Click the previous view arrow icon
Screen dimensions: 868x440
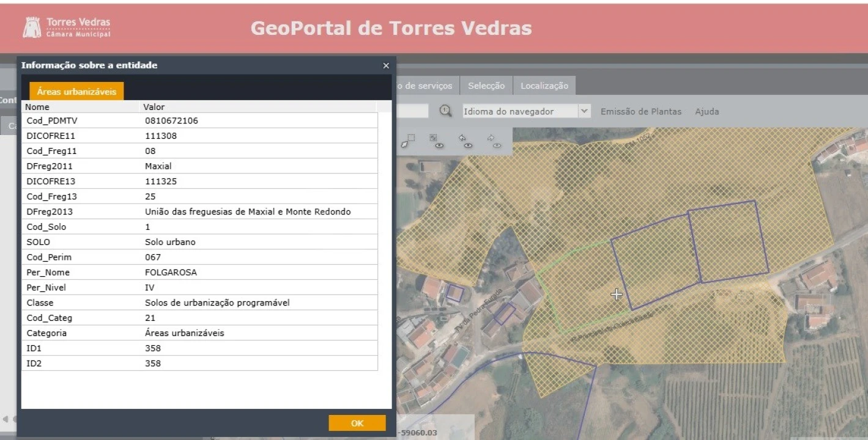click(x=464, y=141)
